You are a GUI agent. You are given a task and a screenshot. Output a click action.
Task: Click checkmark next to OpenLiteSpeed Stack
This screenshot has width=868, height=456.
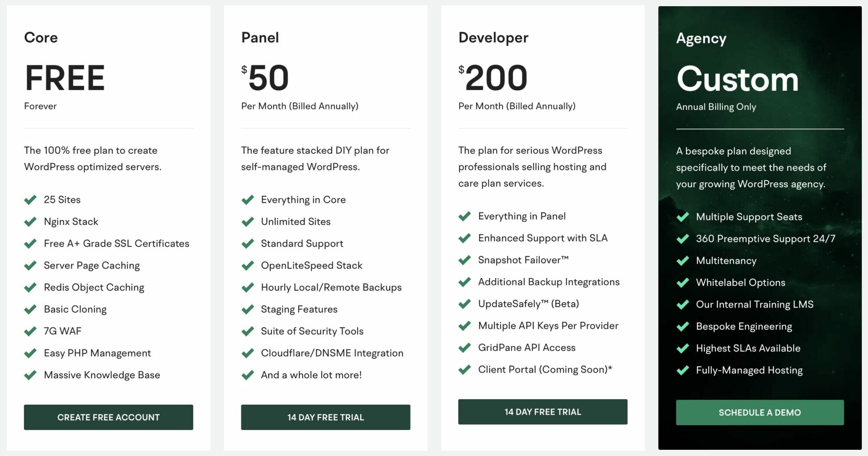pos(247,266)
